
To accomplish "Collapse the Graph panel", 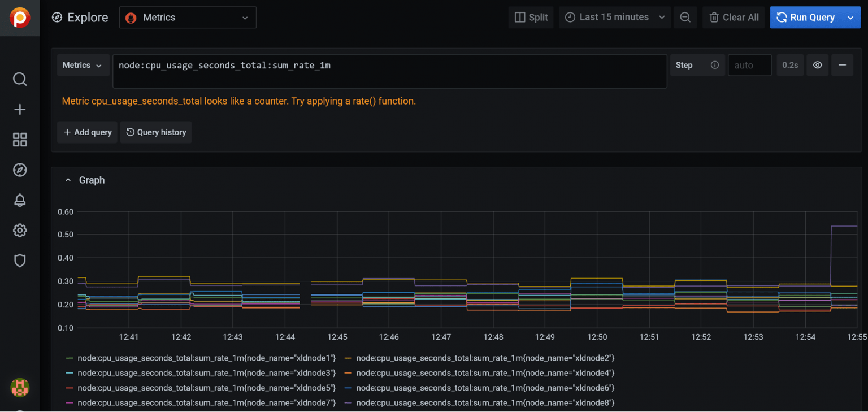I will point(67,180).
